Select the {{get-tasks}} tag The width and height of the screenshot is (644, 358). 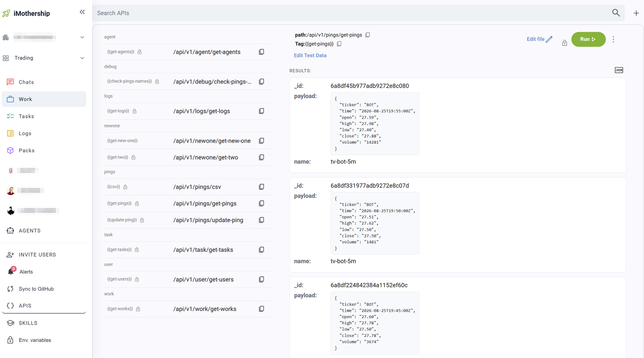tap(120, 250)
